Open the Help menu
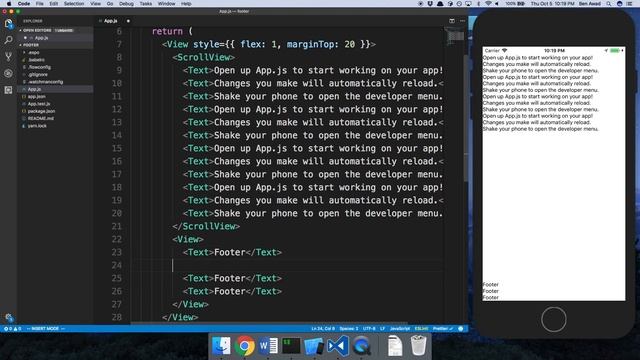This screenshot has width=640, height=360. tap(186, 4)
